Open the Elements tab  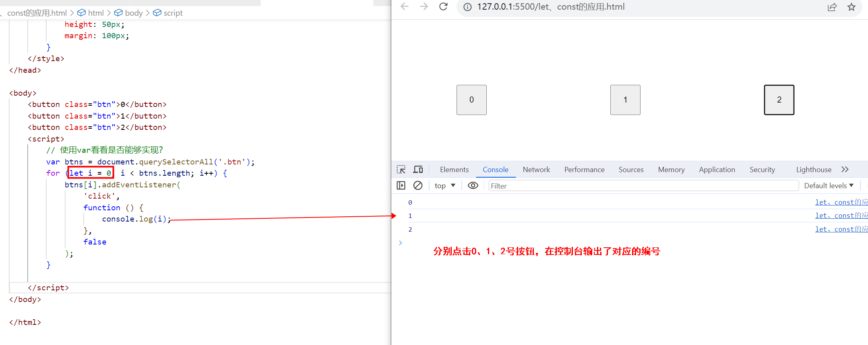click(454, 170)
